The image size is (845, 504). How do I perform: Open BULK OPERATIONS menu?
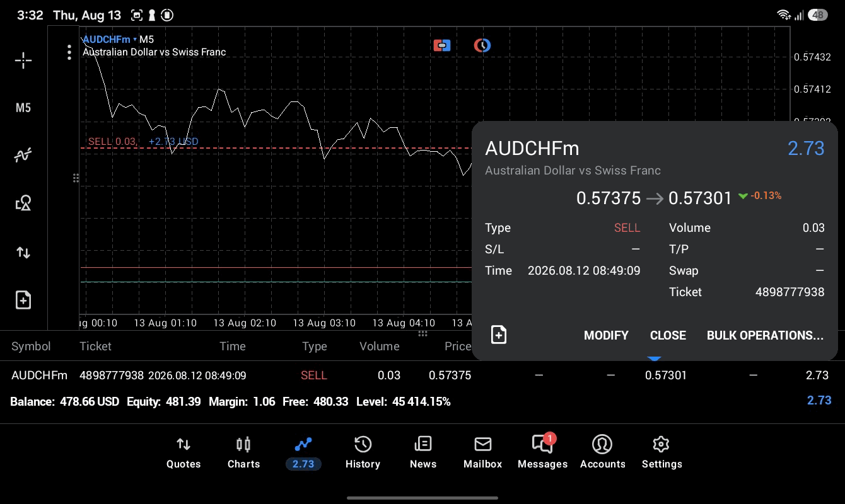coord(765,335)
